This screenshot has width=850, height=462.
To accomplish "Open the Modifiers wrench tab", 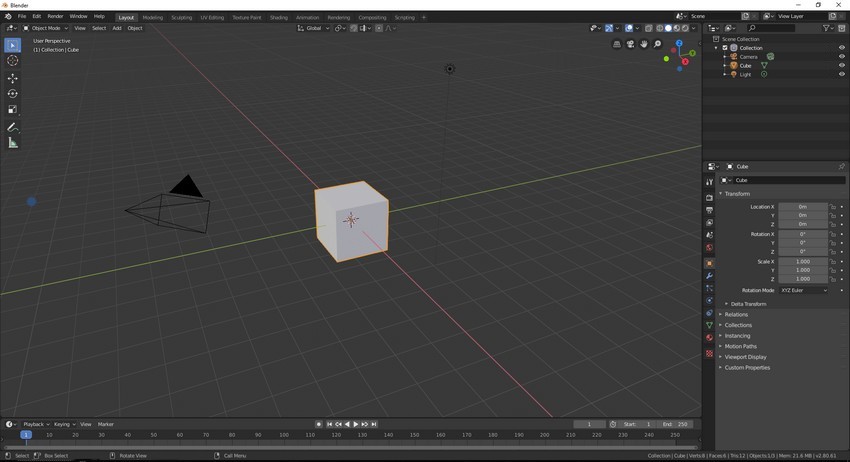I will 709,276.
